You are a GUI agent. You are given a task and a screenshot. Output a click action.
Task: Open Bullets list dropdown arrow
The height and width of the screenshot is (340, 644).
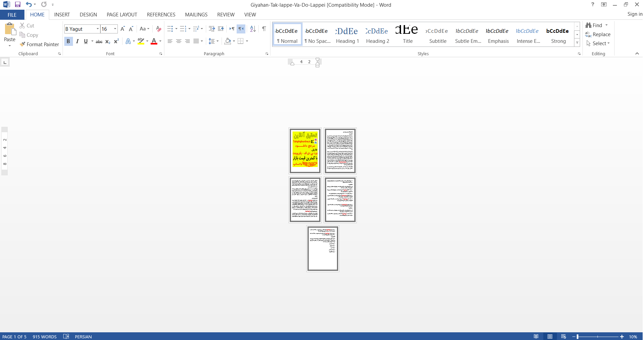[x=176, y=29]
